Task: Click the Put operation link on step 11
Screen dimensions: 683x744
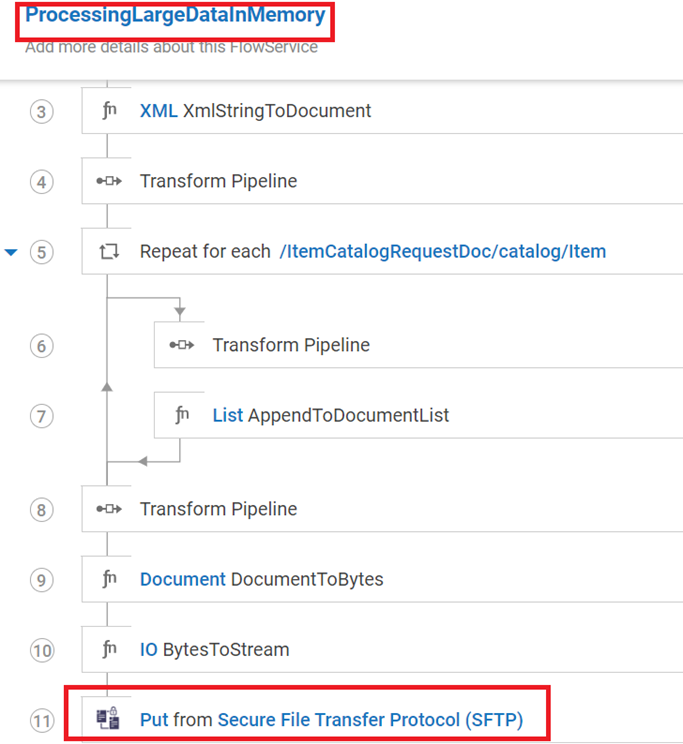Action: coord(154,720)
